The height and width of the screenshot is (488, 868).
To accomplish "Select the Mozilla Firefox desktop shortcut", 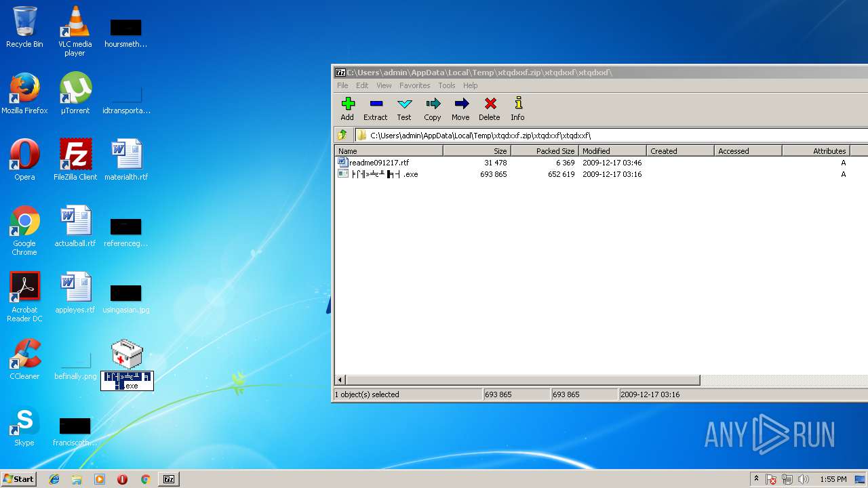I will coord(24,94).
